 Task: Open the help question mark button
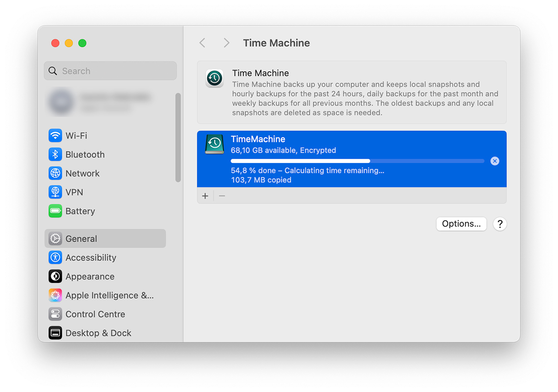pos(499,224)
